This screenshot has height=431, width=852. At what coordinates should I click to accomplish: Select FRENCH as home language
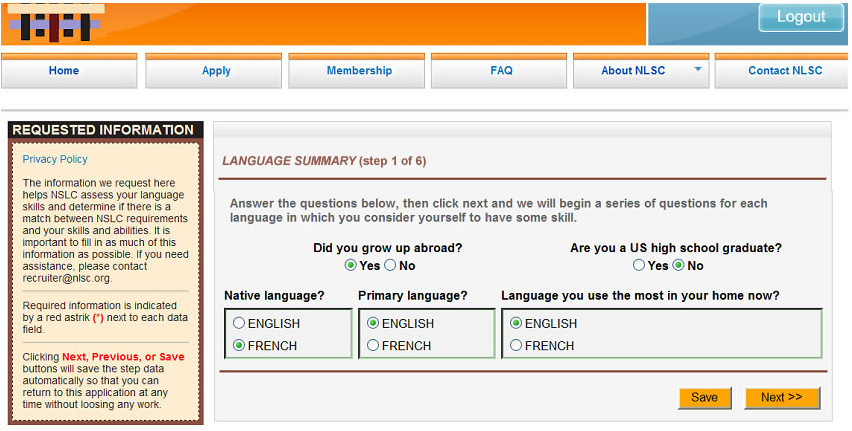[x=516, y=346]
